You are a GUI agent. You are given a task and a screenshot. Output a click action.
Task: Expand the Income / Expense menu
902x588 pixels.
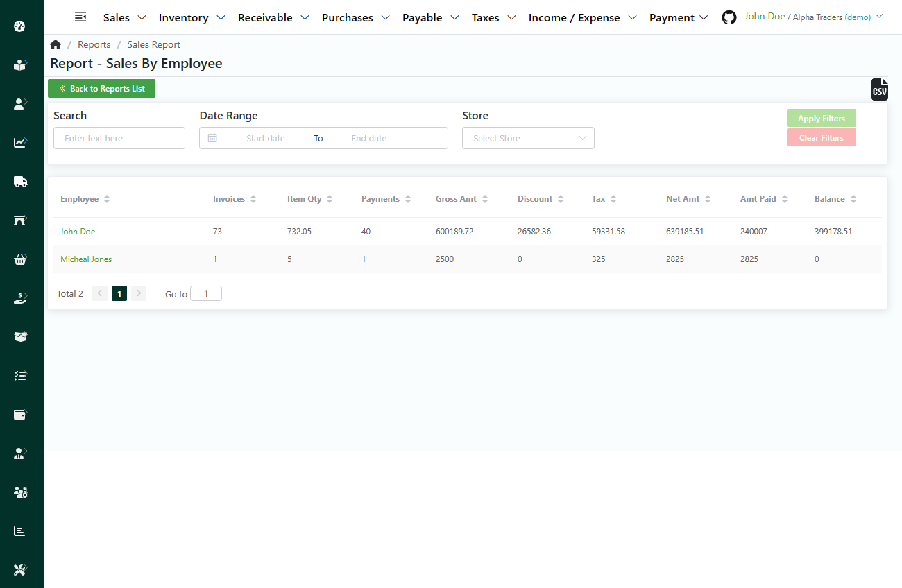click(584, 18)
